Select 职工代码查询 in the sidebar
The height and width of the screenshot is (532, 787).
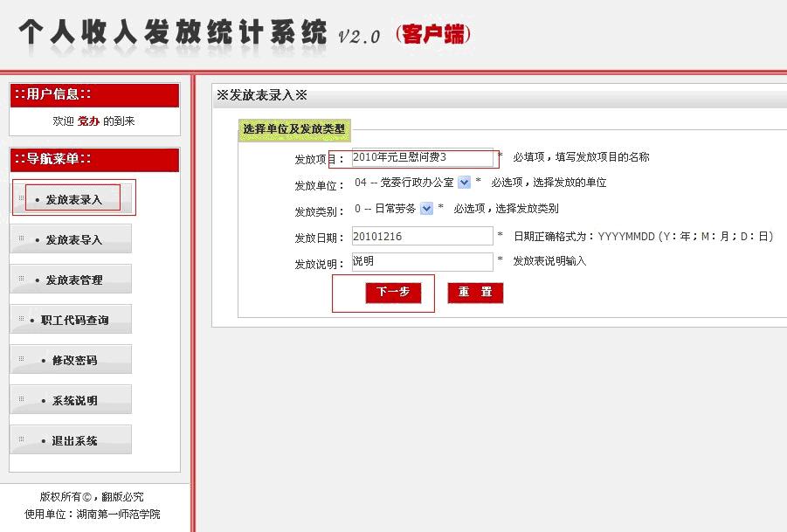click(x=73, y=320)
